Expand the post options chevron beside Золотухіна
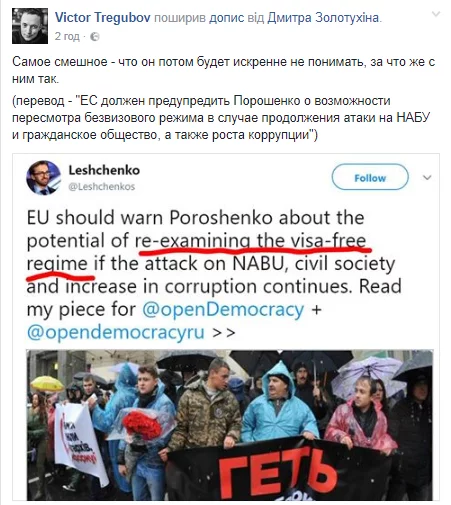The height and width of the screenshot is (505, 451). click(x=436, y=14)
